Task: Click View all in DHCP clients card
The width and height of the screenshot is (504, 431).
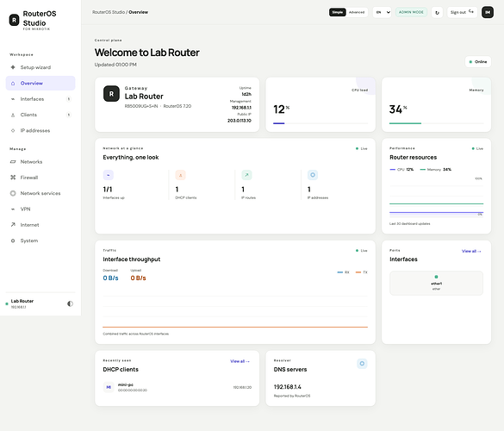Action: pos(240,361)
